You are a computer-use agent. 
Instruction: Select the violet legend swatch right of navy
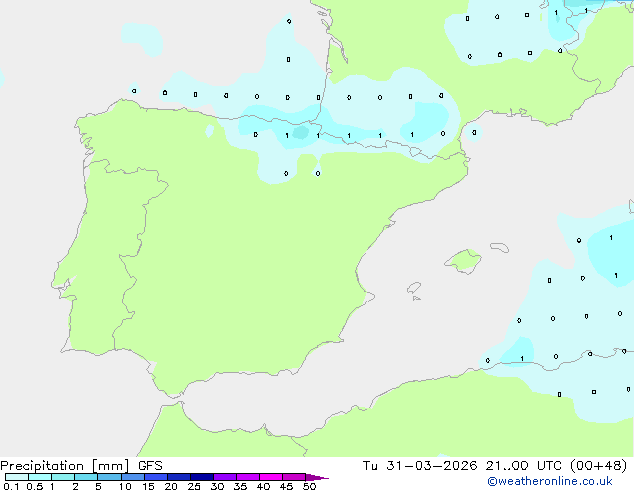[x=225, y=477]
